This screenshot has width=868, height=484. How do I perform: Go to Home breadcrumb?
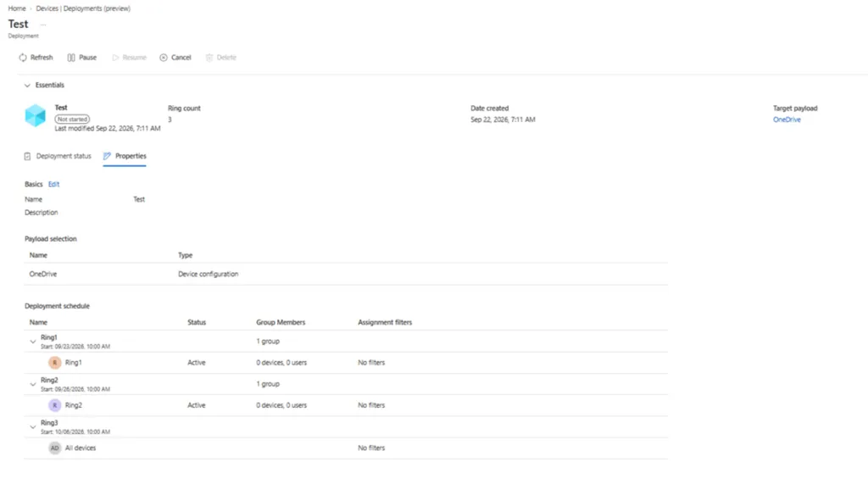[x=17, y=8]
